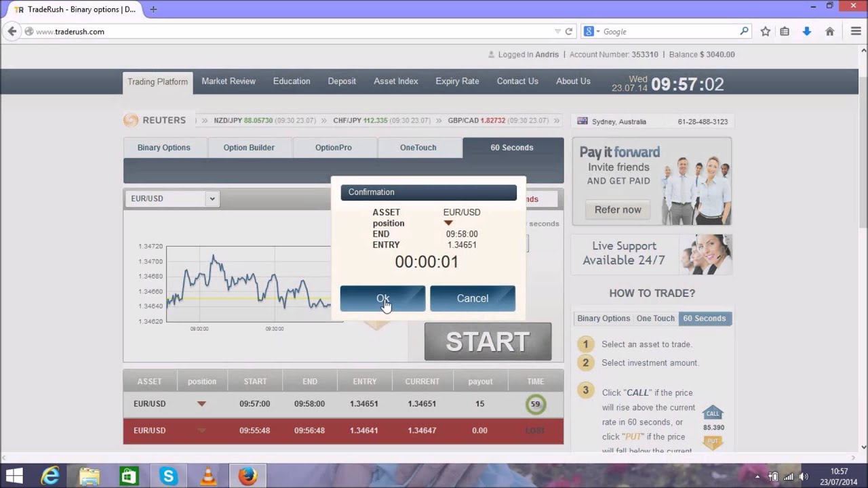Screen dimensions: 868x488
Task: Click the GBP/CAD ticker quote
Action: (x=498, y=121)
